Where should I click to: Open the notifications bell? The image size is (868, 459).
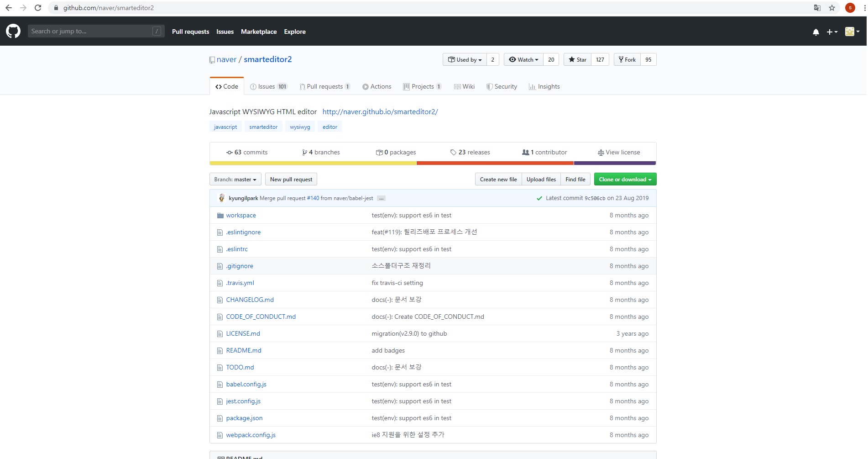[x=816, y=32]
